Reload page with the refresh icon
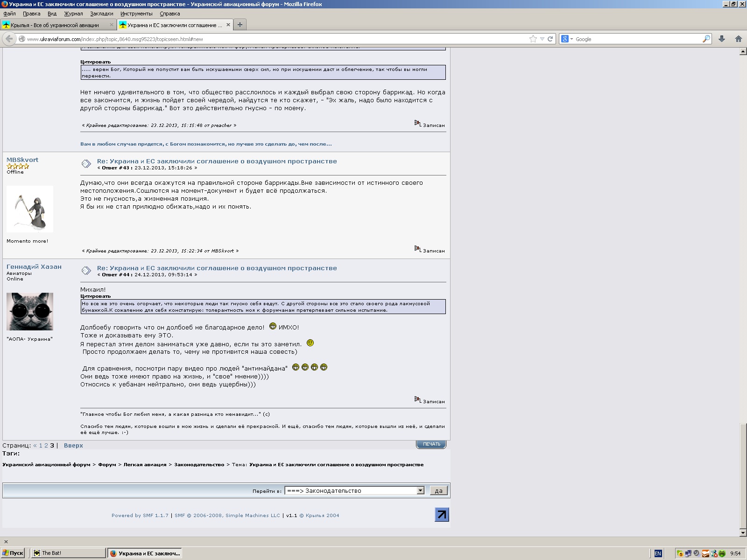 [550, 39]
